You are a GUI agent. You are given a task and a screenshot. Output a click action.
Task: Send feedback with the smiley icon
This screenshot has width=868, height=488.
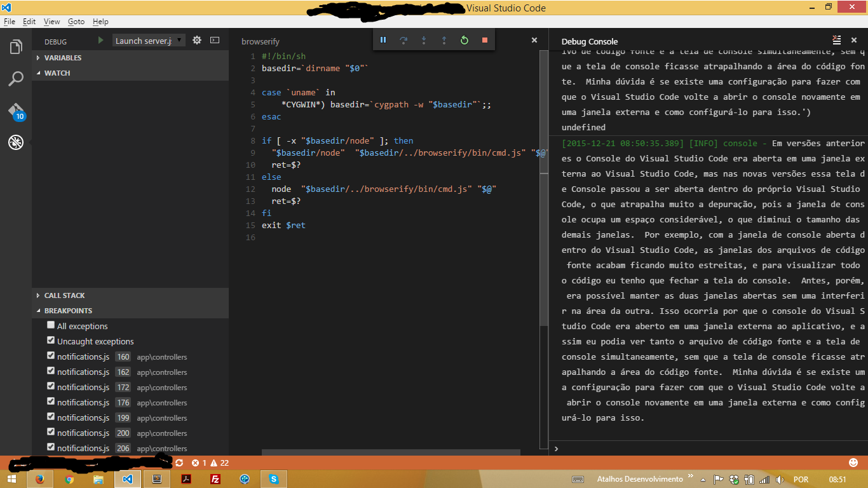pyautogui.click(x=853, y=463)
